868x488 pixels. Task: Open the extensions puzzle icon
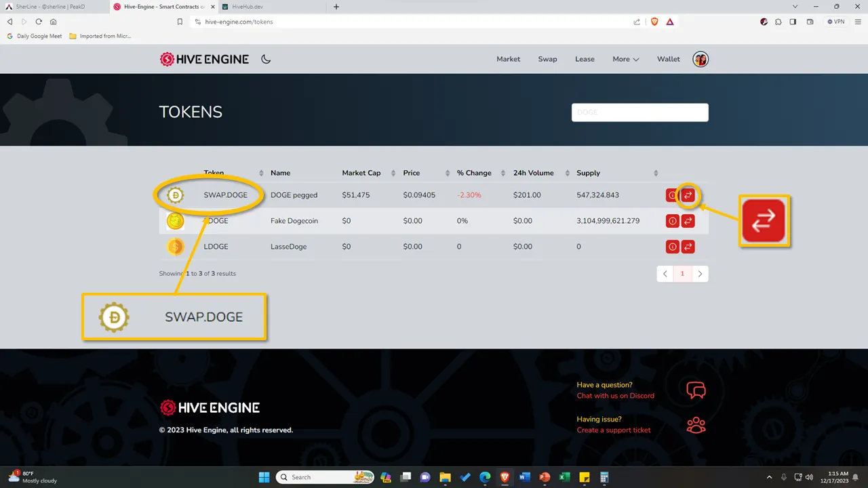coord(778,22)
